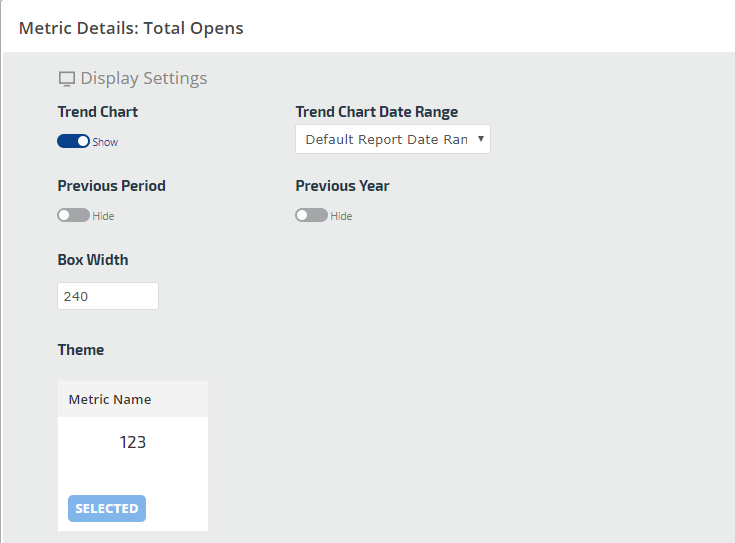735x543 pixels.
Task: Enable the Previous Period toggle
Action: pos(74,215)
